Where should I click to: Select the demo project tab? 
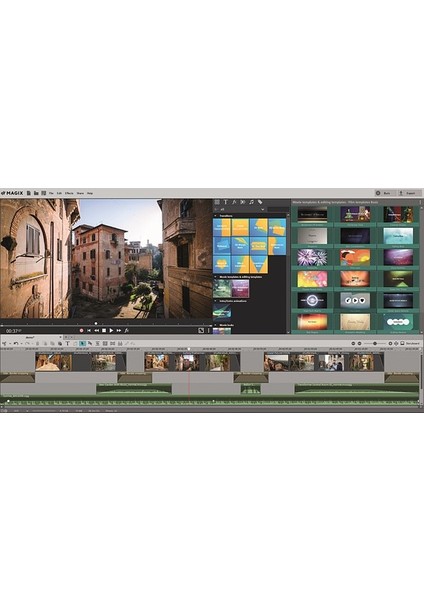pyautogui.click(x=30, y=337)
